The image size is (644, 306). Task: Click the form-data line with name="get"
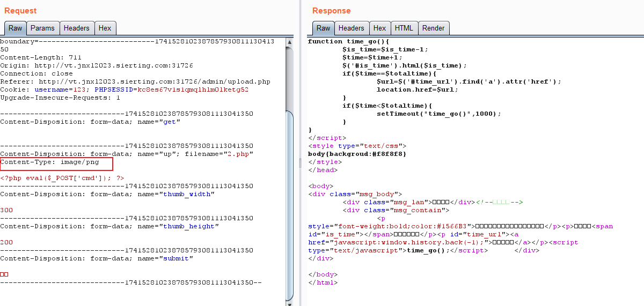90,122
